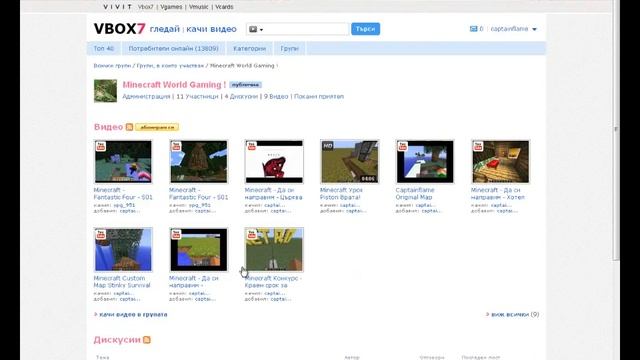Expand the search type dropdown arrow
The width and height of the screenshot is (640, 360).
pos(262,30)
